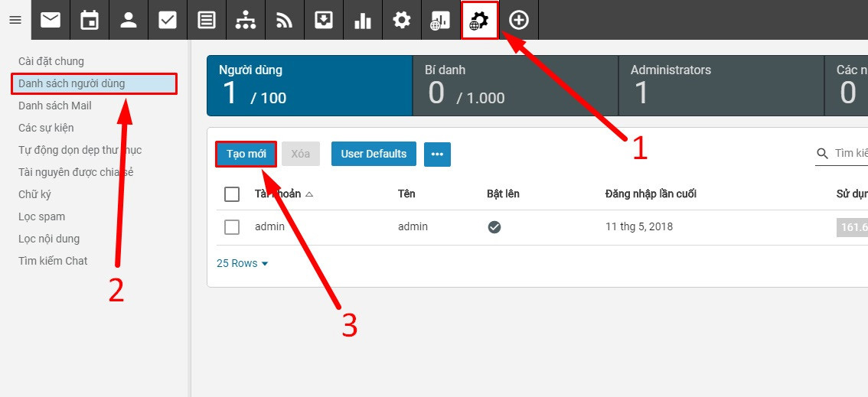This screenshot has height=397, width=868.
Task: Click the User Defaults button
Action: point(374,154)
